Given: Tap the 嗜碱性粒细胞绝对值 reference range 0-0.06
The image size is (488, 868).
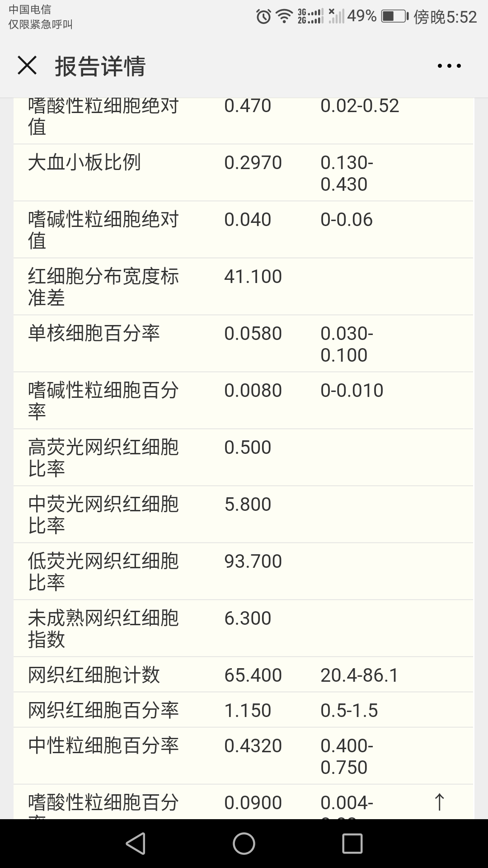Looking at the screenshot, I should pos(347,220).
